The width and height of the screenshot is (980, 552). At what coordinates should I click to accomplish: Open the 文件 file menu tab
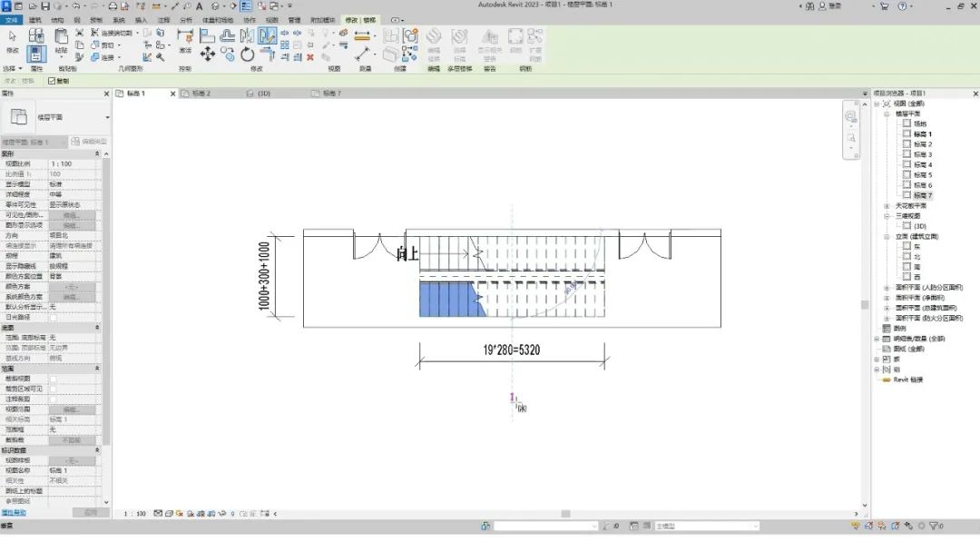(x=11, y=20)
